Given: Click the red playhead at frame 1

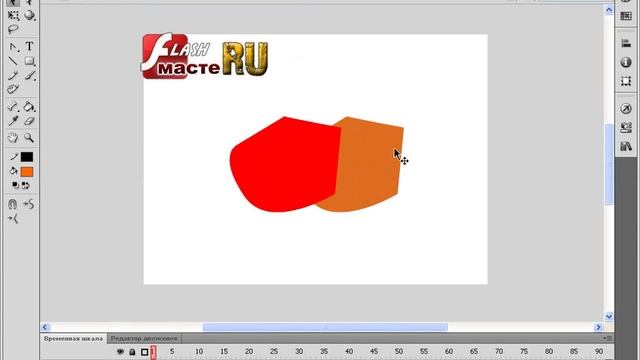Looking at the screenshot, I should [x=153, y=352].
